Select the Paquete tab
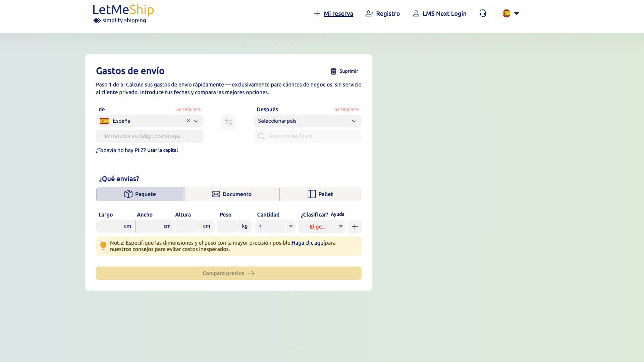644x362 pixels. coord(140,194)
